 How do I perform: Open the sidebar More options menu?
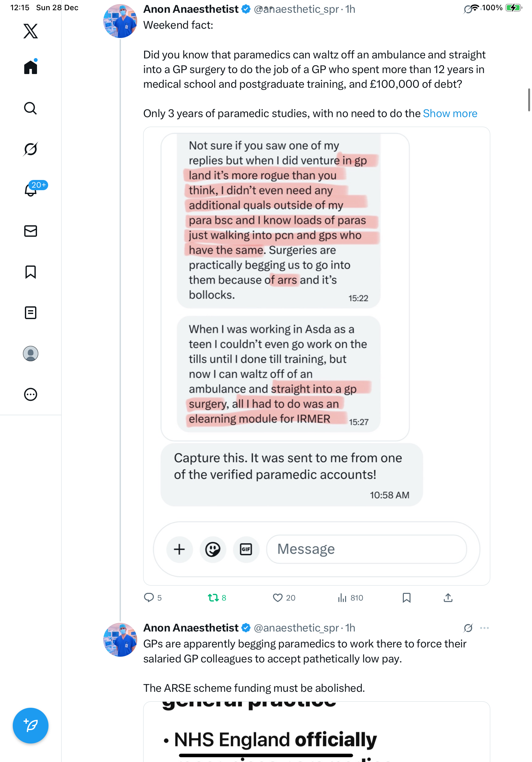pyautogui.click(x=31, y=394)
